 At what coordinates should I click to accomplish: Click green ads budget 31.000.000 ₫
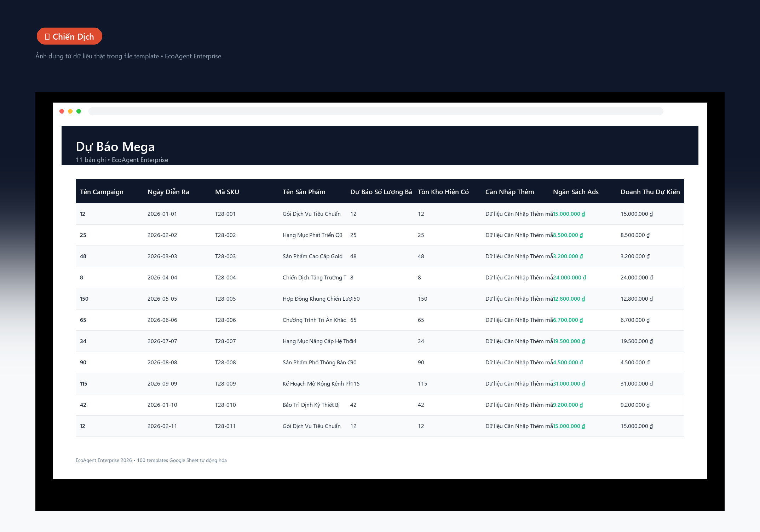pos(569,384)
